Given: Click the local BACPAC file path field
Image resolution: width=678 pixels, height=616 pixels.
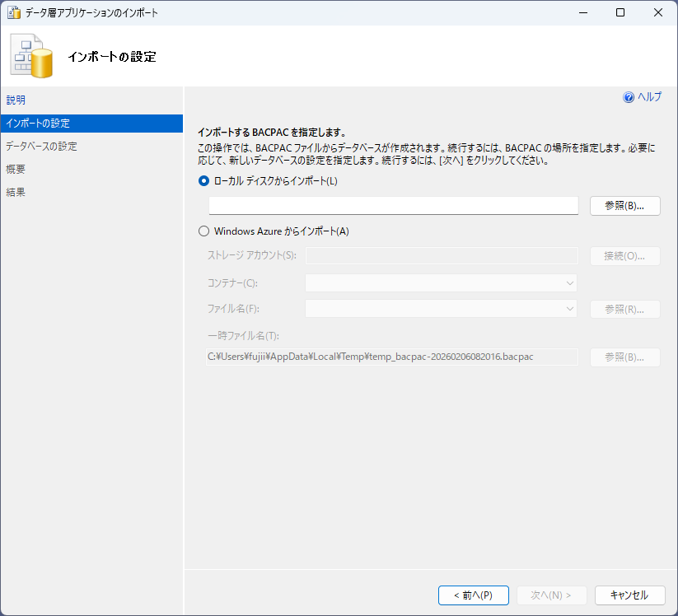Looking at the screenshot, I should [x=394, y=206].
